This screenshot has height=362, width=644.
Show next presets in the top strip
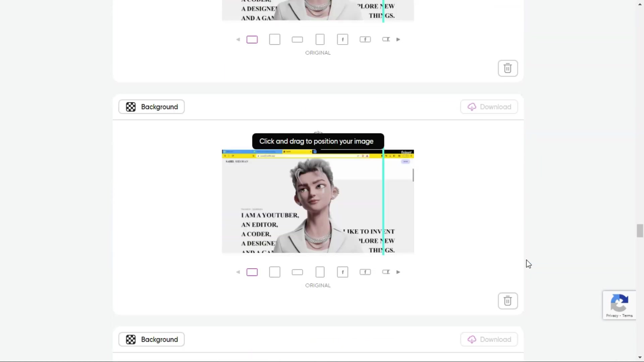pos(398,40)
